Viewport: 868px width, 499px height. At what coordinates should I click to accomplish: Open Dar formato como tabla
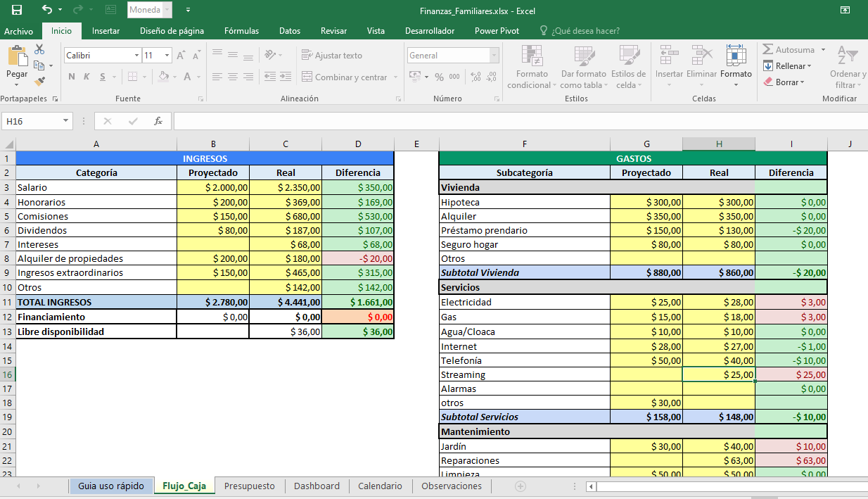[583, 67]
